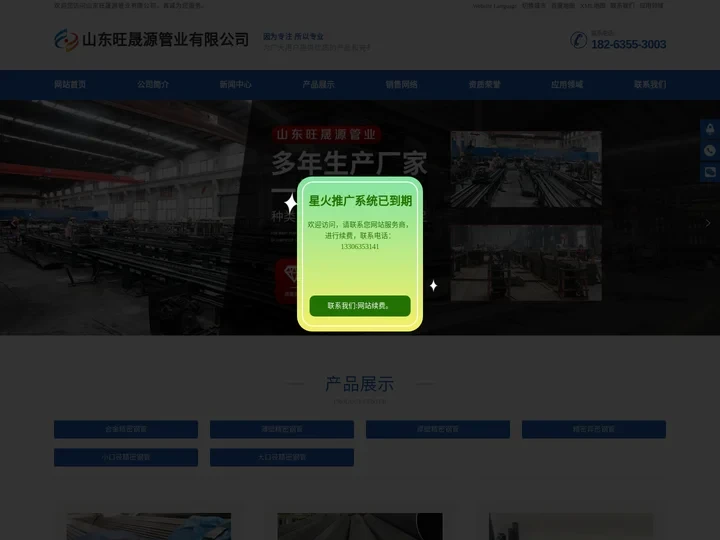This screenshot has width=720, height=540.
Task: Click the red diamond icon in the banner
Action: (x=287, y=280)
